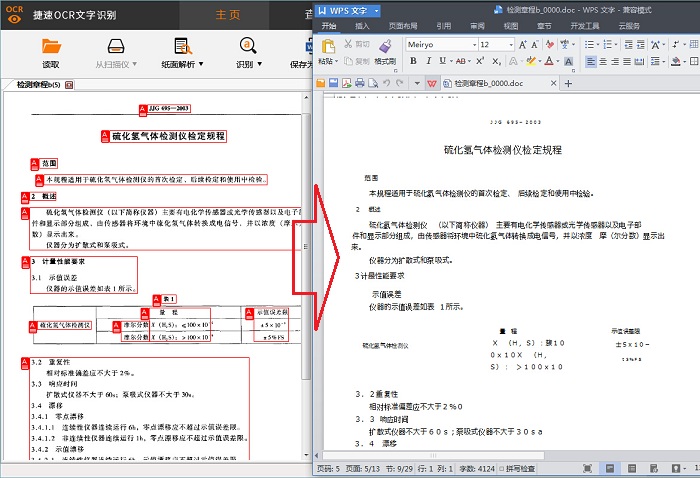Click Print Preview icon in quick toolbar
700x478 pixels.
(373, 83)
